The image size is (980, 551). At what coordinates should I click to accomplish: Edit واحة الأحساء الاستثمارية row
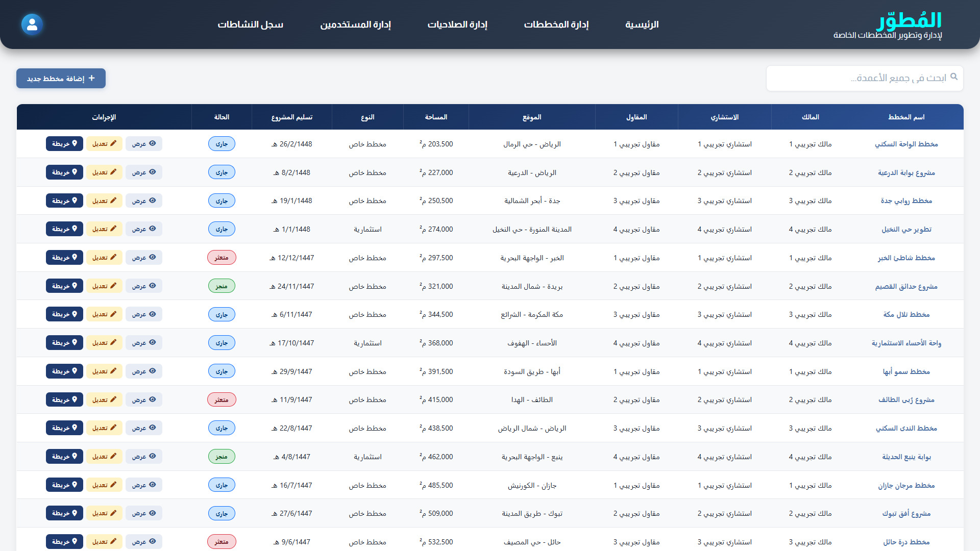104,343
